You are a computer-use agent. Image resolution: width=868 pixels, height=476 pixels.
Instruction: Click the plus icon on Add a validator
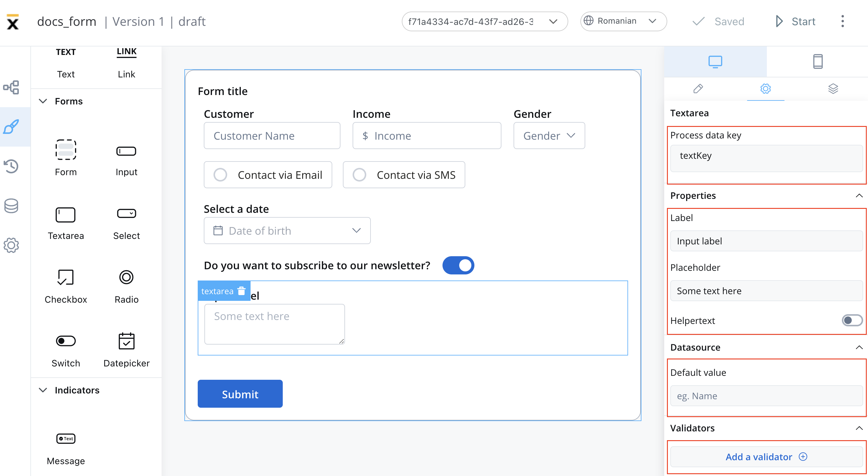click(x=803, y=457)
